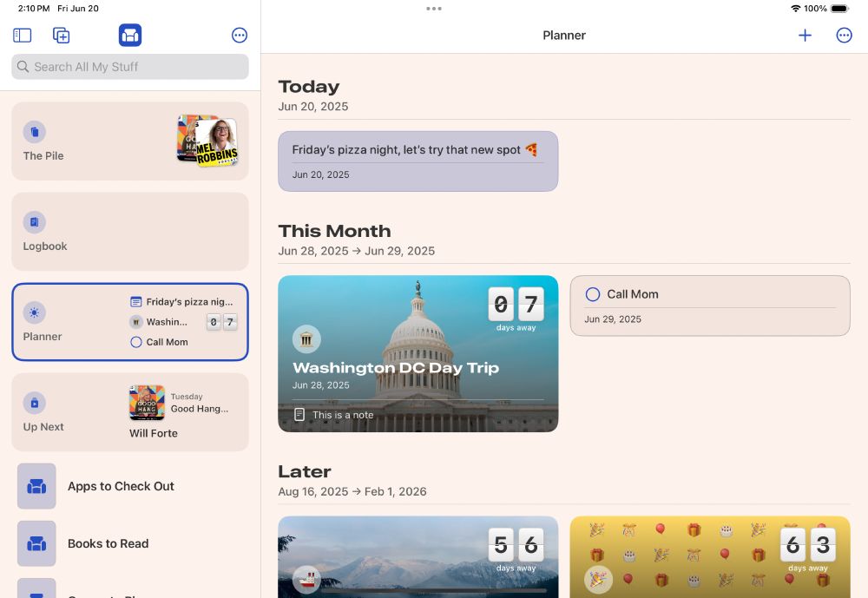Tap the three-dot multitasking control at top

(x=434, y=9)
